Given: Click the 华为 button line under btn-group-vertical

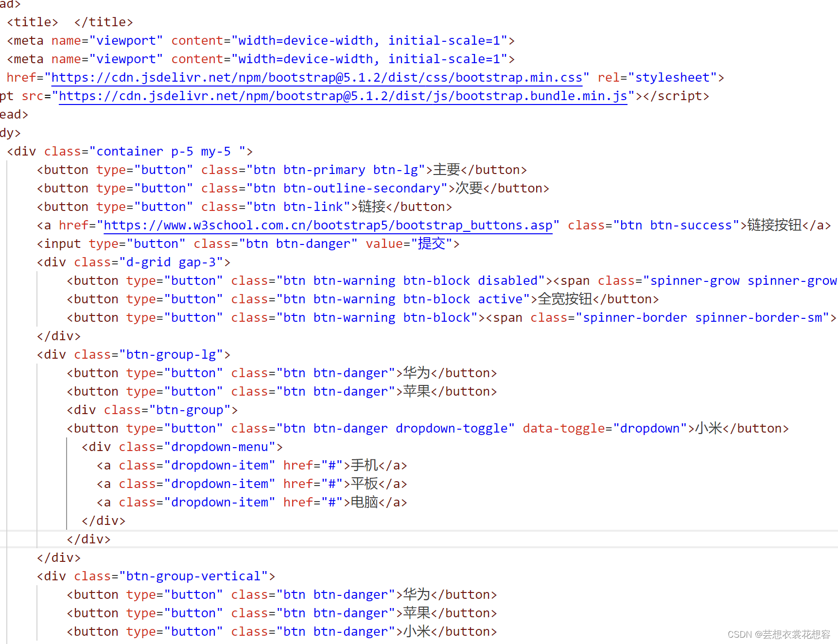Looking at the screenshot, I should pos(282,595).
